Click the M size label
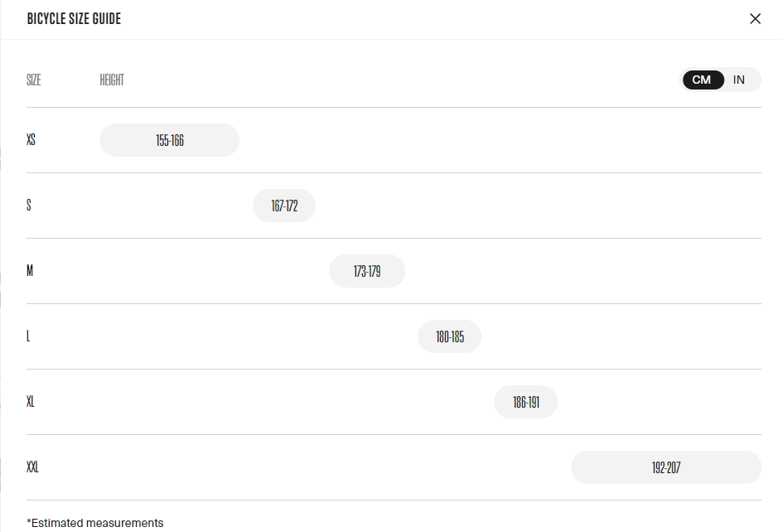This screenshot has width=783, height=532. click(x=30, y=271)
